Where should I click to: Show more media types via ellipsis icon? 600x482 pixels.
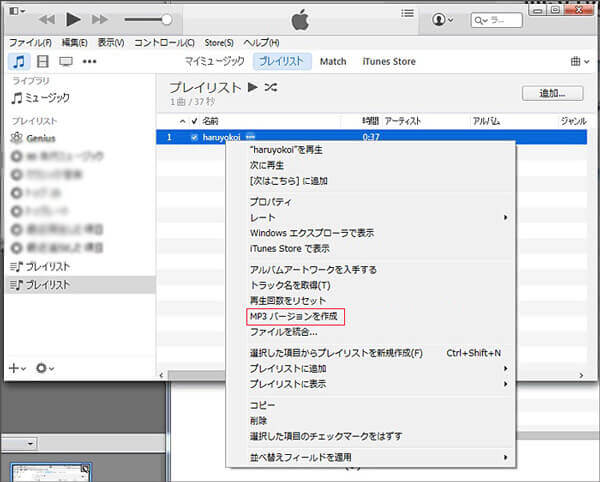[90, 62]
